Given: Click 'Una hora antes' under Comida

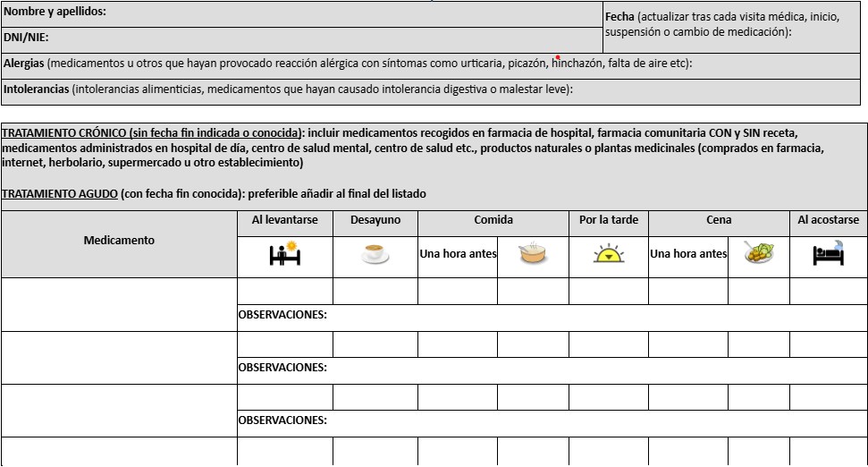Looking at the screenshot, I should pyautogui.click(x=458, y=254).
